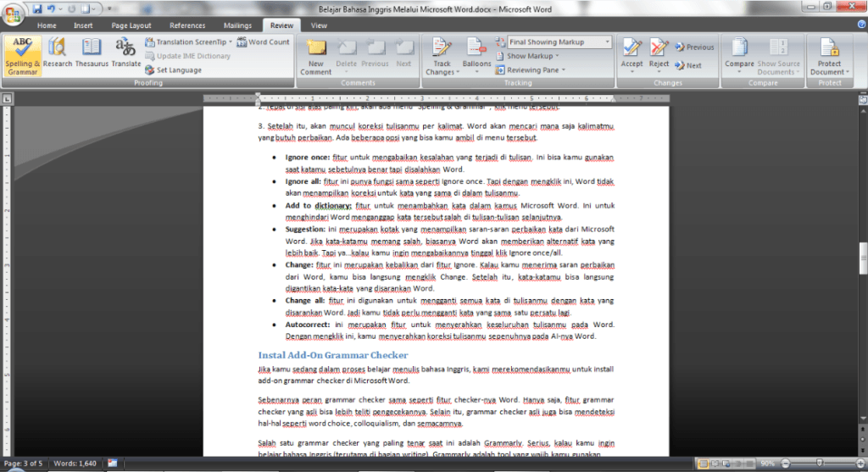Click the bold word Suggestion:
Screen dimensions: 868x472
tap(305, 229)
